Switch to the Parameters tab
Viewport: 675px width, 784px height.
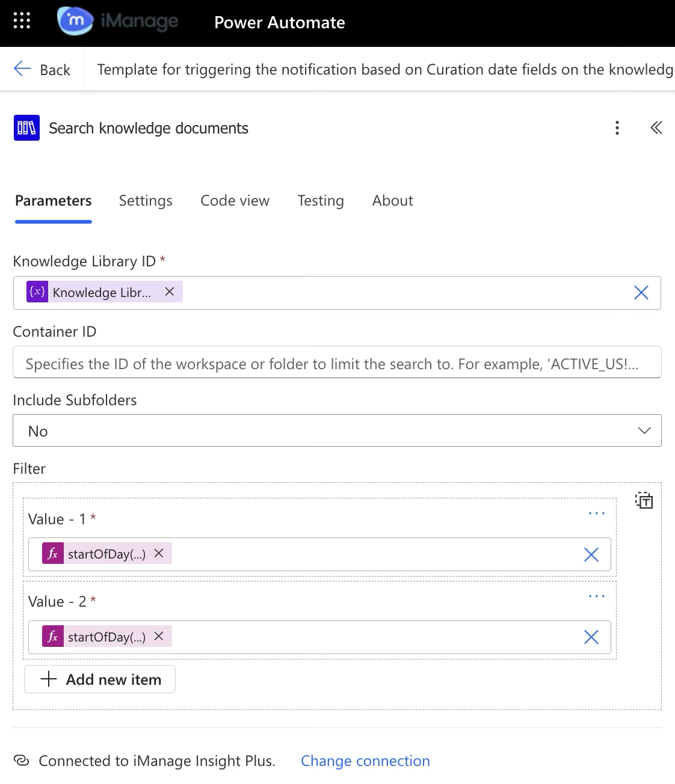54,201
